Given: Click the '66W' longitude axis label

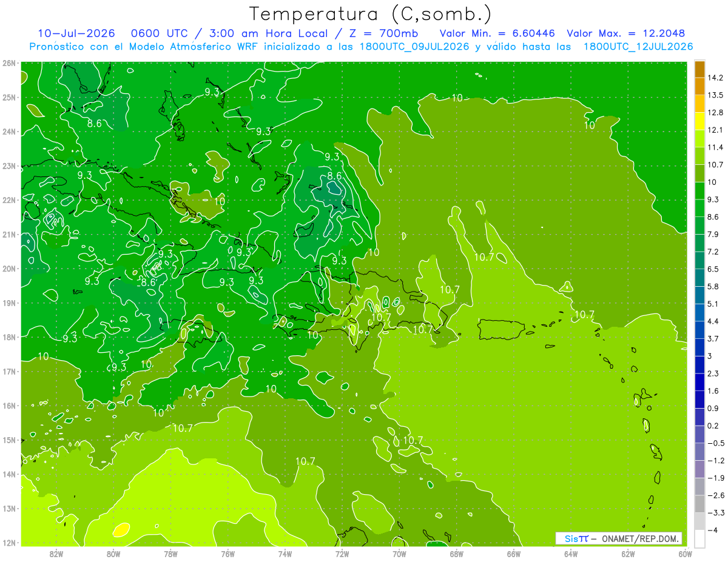Looking at the screenshot, I should pos(513,554).
